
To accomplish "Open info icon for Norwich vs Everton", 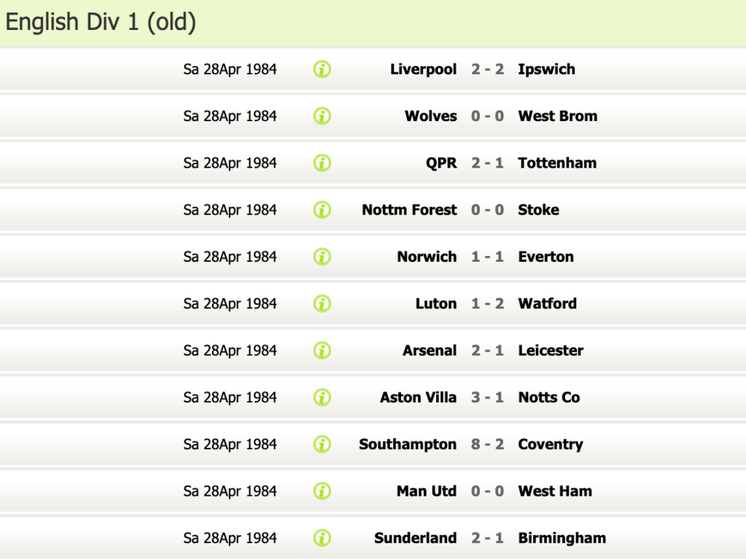I will (x=322, y=257).
